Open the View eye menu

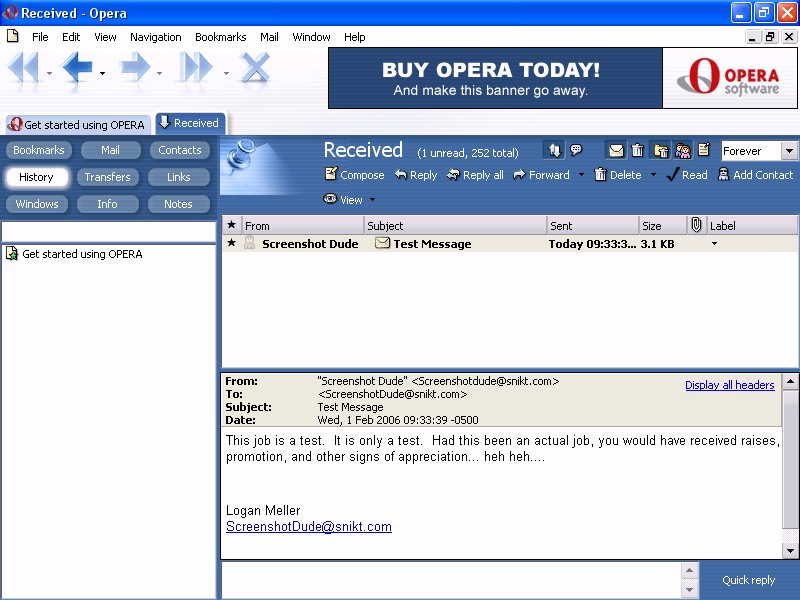tap(343, 199)
